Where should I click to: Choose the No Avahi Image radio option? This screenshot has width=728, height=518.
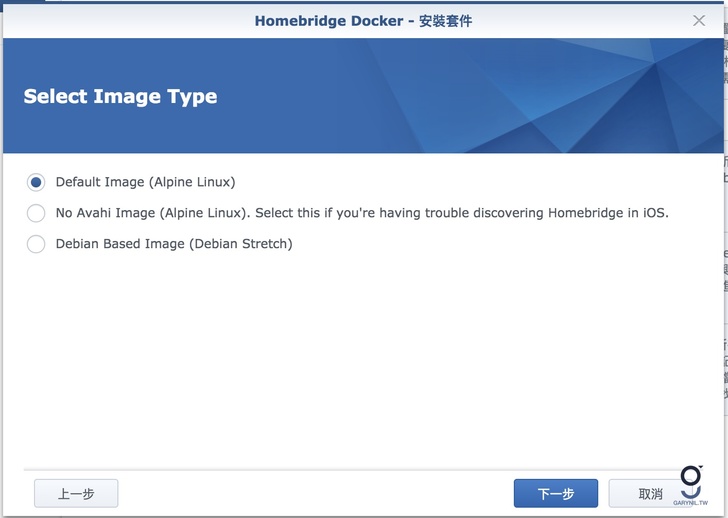pos(36,213)
